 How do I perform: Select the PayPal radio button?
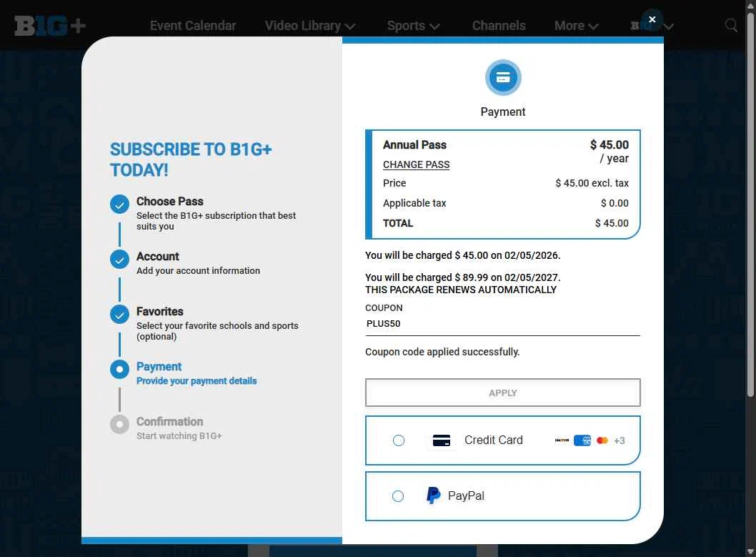[398, 496]
